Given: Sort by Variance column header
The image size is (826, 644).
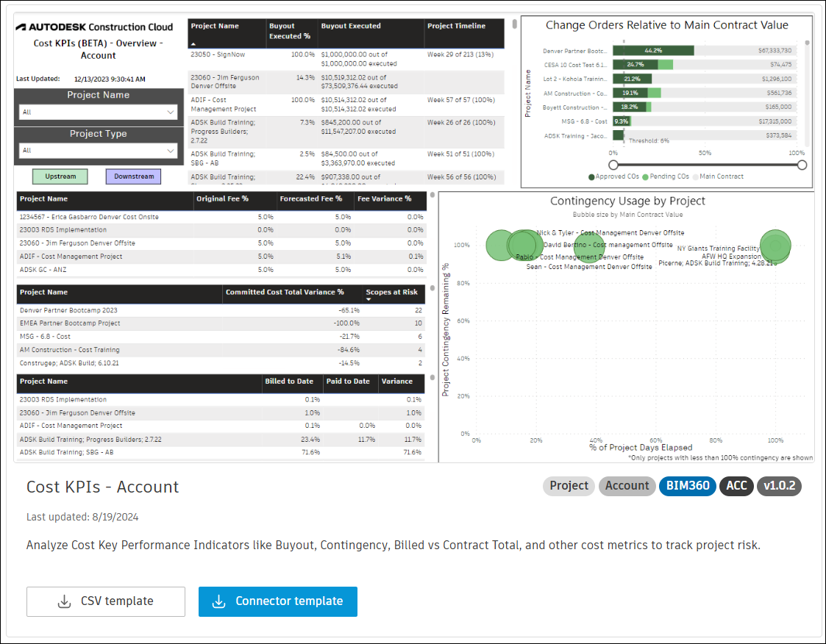Looking at the screenshot, I should [402, 383].
